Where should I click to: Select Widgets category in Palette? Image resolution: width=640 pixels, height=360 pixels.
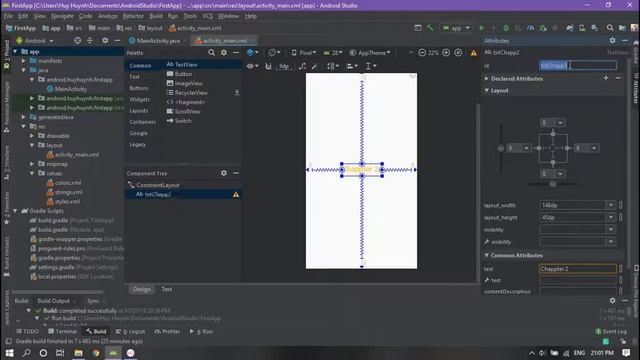coord(139,100)
